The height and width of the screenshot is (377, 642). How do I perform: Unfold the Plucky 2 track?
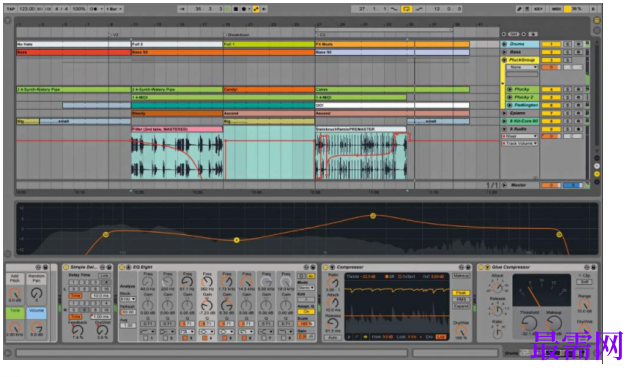tap(509, 97)
